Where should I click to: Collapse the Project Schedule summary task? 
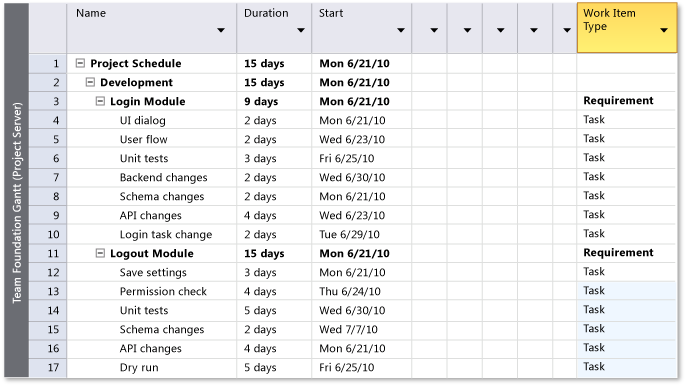pos(80,63)
